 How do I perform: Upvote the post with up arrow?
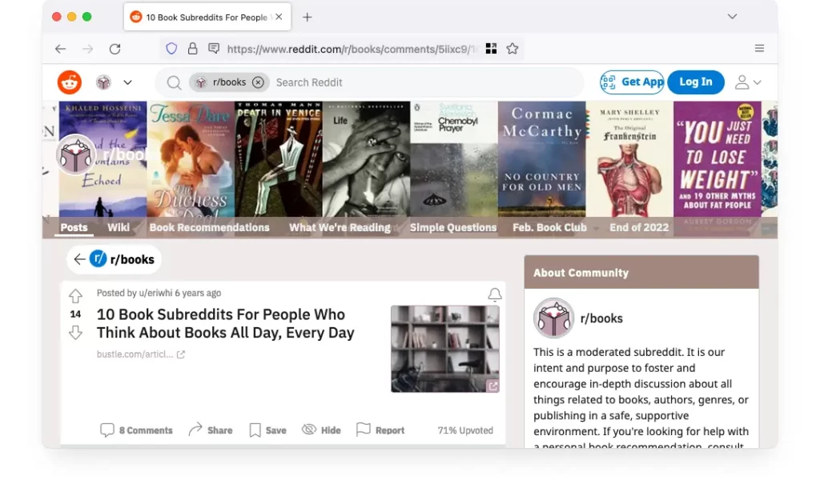75,296
